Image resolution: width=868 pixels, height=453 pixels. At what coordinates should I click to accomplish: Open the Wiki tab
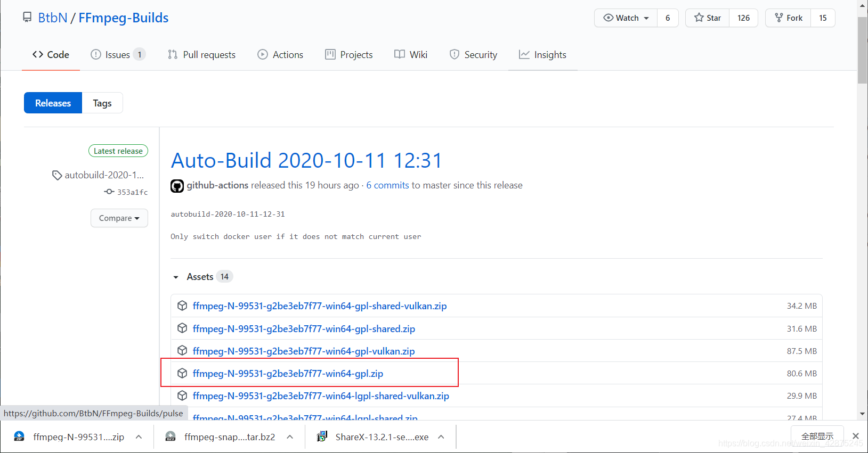tap(411, 54)
